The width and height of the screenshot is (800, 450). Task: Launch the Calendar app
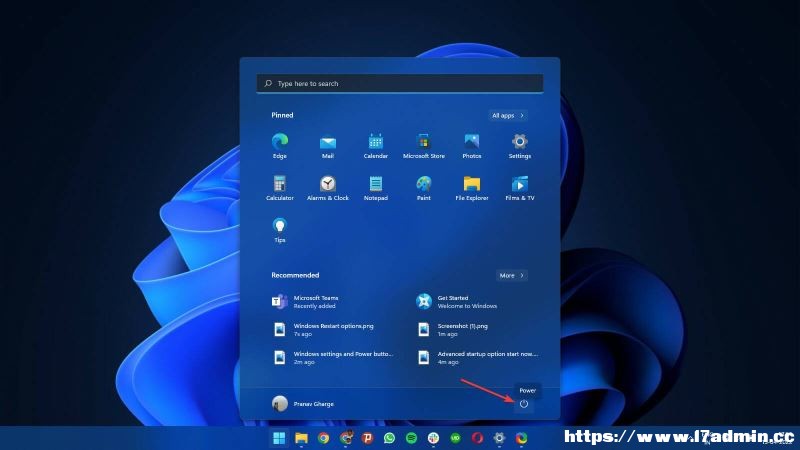[376, 145]
